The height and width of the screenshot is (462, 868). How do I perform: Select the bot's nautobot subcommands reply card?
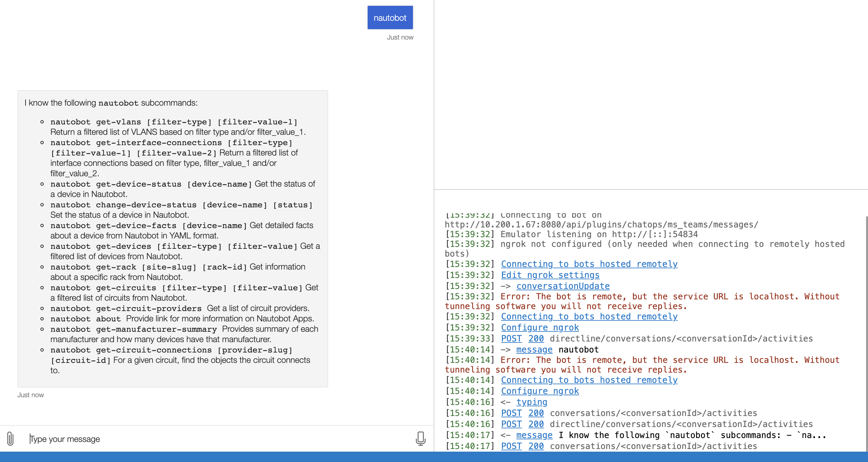[172, 238]
